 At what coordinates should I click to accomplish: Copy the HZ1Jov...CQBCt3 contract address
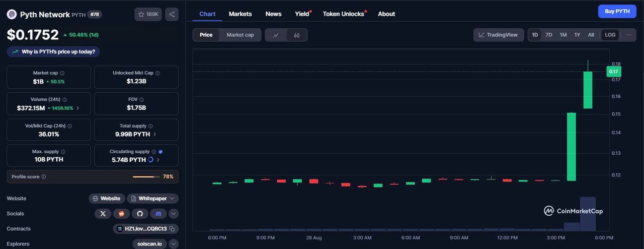point(172,229)
